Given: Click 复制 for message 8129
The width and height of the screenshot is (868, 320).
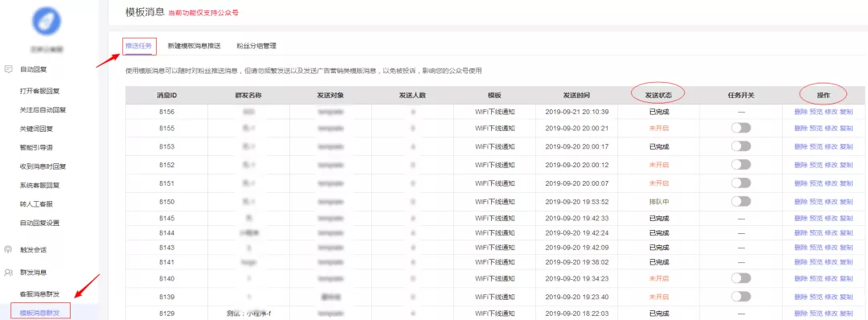Looking at the screenshot, I should coord(845,313).
